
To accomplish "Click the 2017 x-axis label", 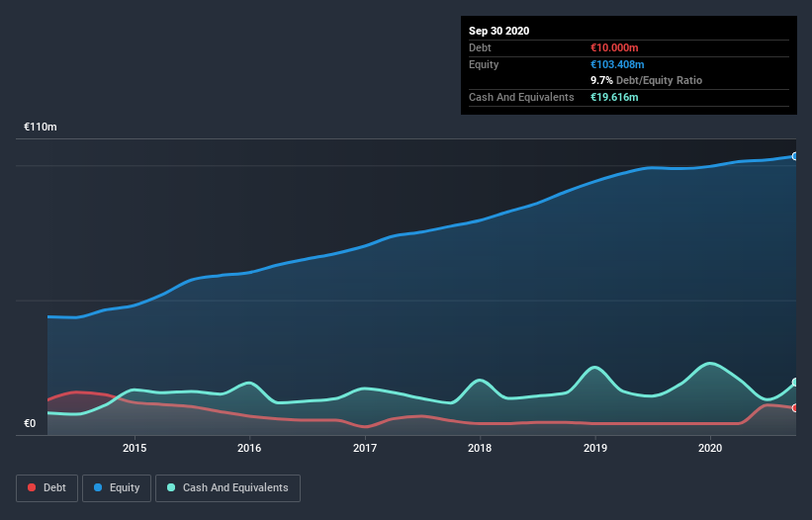I will coord(365,448).
